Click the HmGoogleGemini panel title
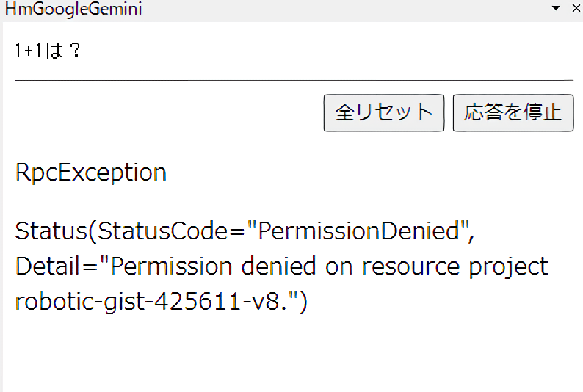583x392 pixels. pyautogui.click(x=73, y=10)
